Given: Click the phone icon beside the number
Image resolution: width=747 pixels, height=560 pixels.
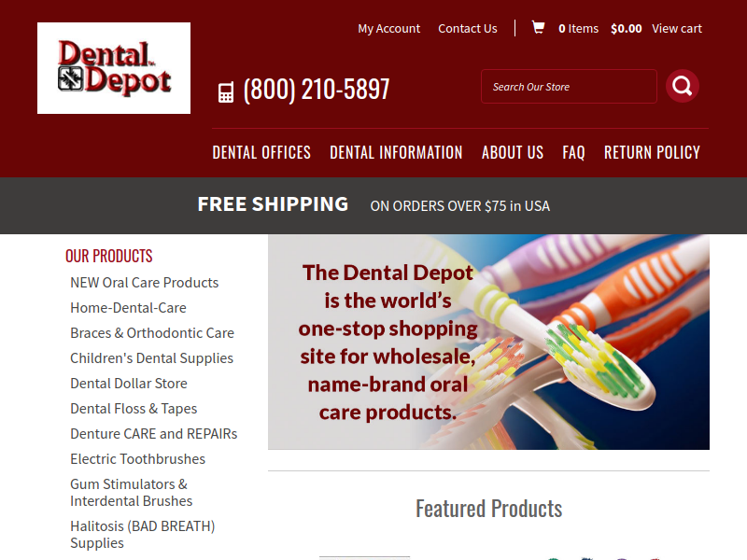Looking at the screenshot, I should pos(226,92).
